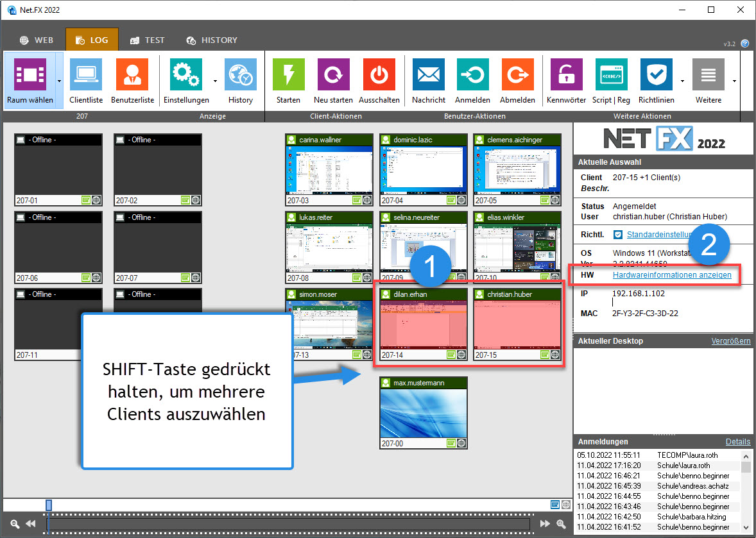Send a Nachricht to selected users
The image size is (756, 538).
click(429, 80)
